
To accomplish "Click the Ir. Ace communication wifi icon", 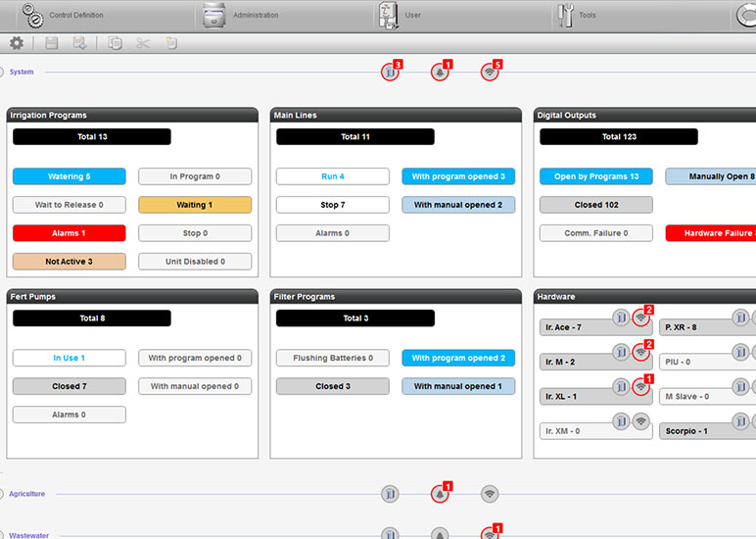I will click(x=640, y=317).
